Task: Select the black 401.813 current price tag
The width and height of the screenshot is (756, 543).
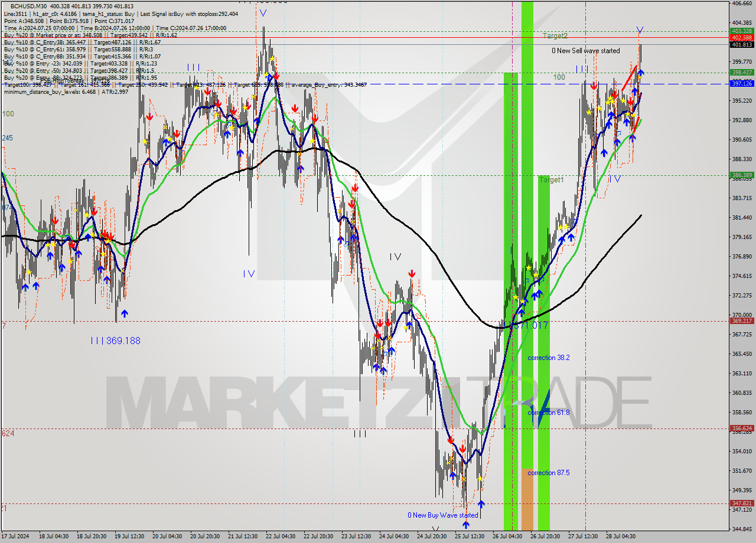Action: click(741, 44)
